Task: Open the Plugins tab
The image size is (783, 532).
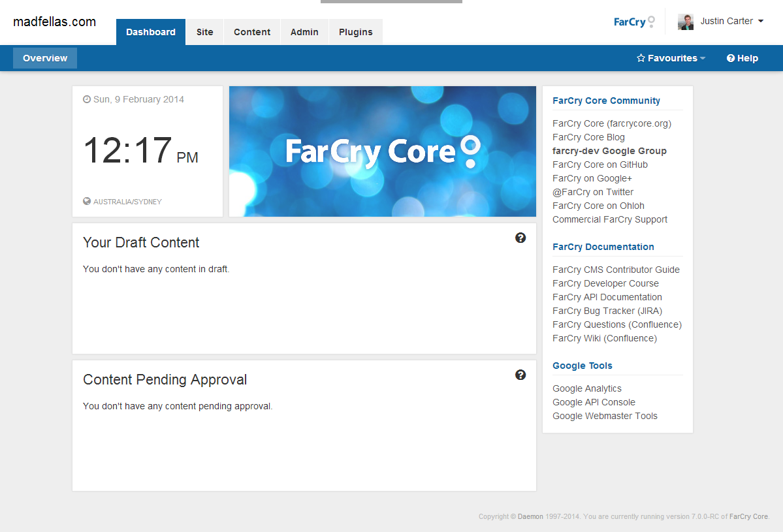Action: 355,32
